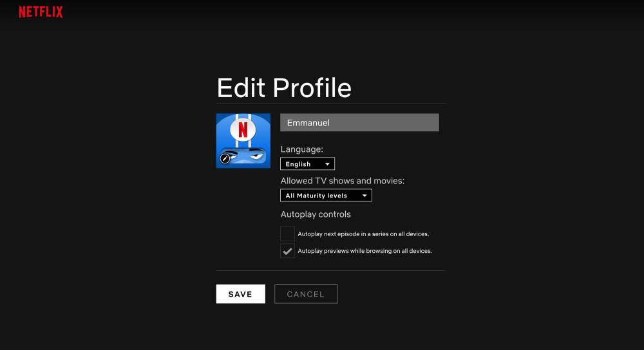Screen dimensions: 644x350
Task: Click the 'Autoplay next episode in a series' label
Action: click(363, 234)
